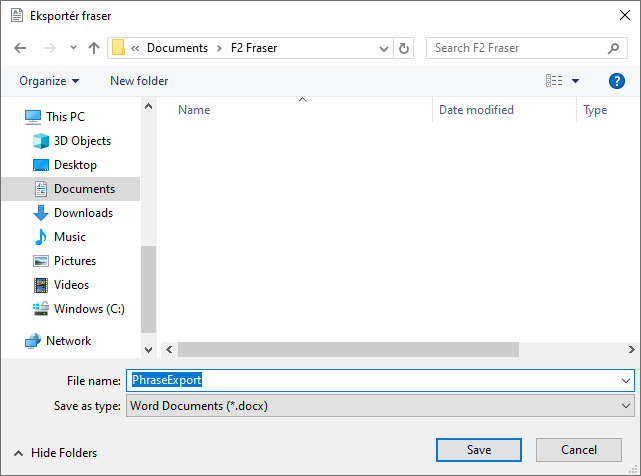This screenshot has height=476, width=641.
Task: Click the Change your view icon
Action: coord(554,81)
